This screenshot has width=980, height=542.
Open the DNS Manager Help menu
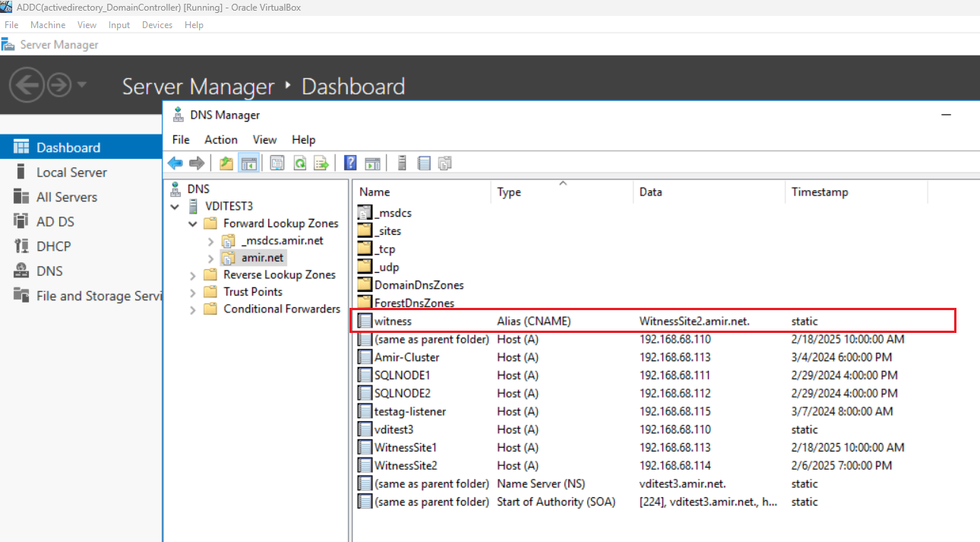(303, 140)
